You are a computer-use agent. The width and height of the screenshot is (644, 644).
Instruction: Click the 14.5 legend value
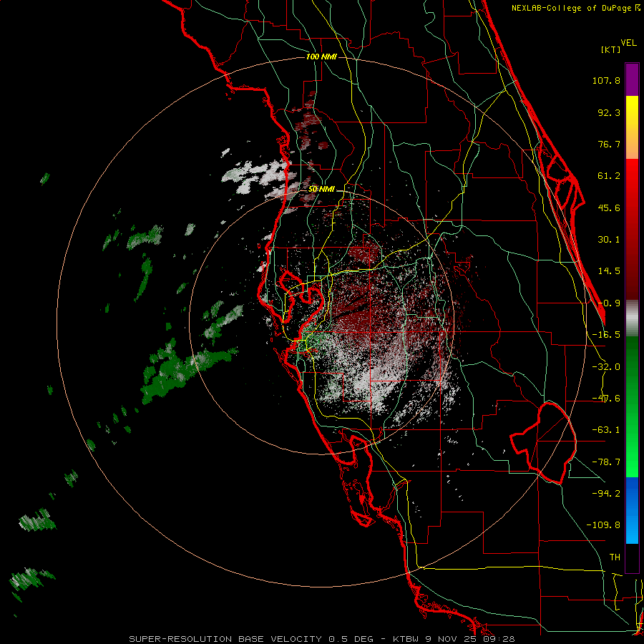pyautogui.click(x=609, y=271)
